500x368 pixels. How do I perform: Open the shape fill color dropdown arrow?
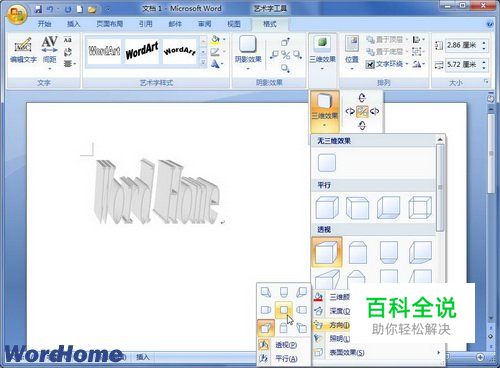point(224,40)
